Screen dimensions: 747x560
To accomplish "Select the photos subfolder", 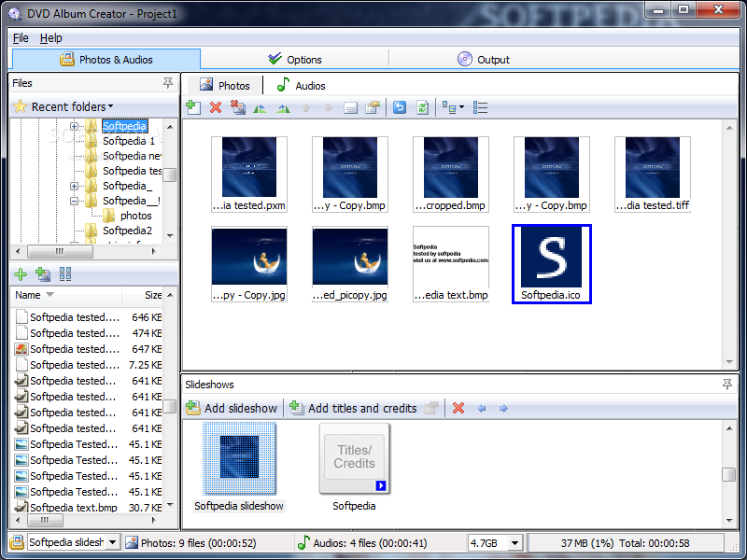I will [135, 216].
